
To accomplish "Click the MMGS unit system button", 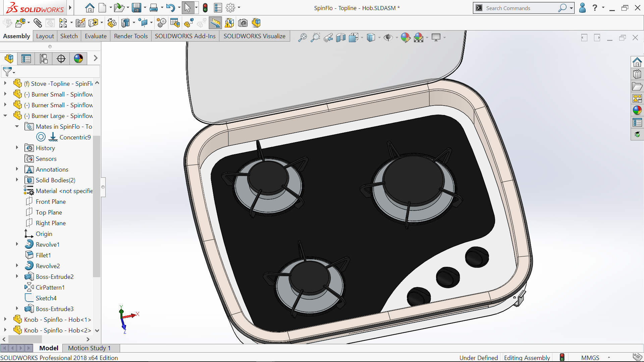I will [x=590, y=358].
